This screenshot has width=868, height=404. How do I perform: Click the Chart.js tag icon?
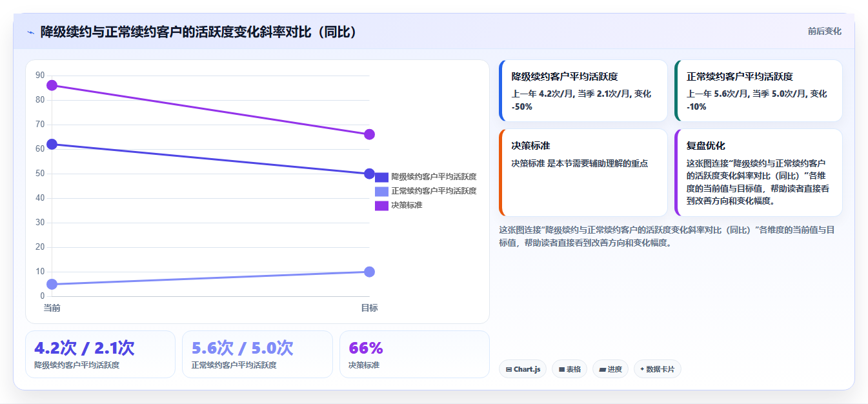coord(509,370)
